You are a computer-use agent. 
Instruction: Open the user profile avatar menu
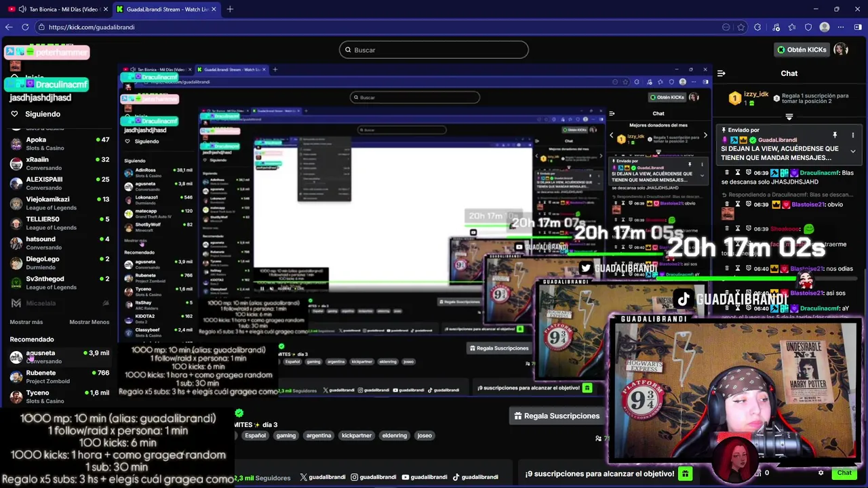point(841,49)
